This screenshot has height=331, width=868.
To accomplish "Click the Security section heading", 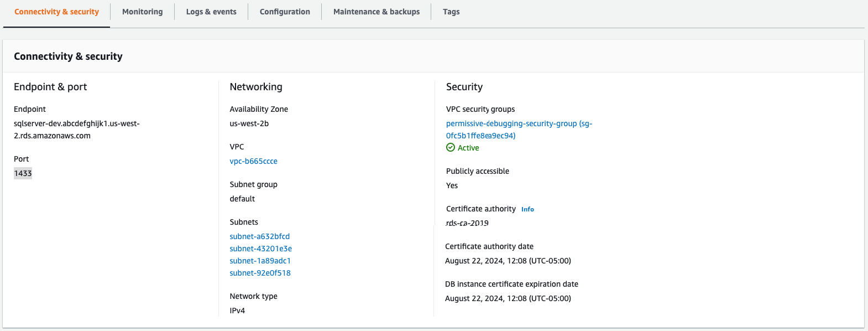I will [464, 87].
